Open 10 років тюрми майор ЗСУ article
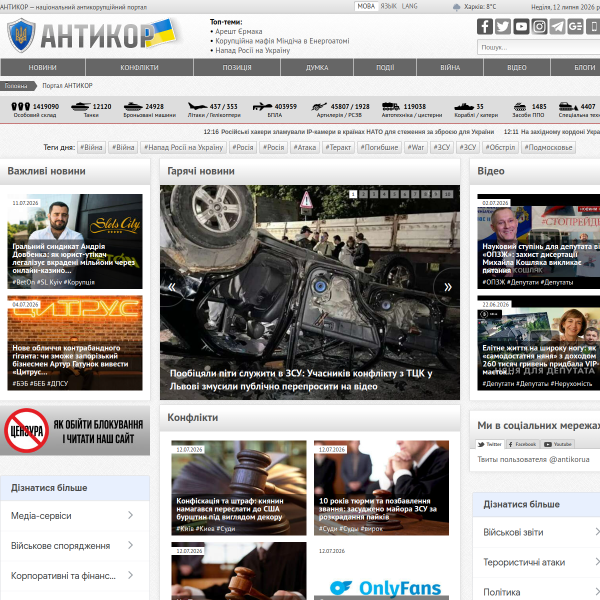 pyautogui.click(x=382, y=488)
